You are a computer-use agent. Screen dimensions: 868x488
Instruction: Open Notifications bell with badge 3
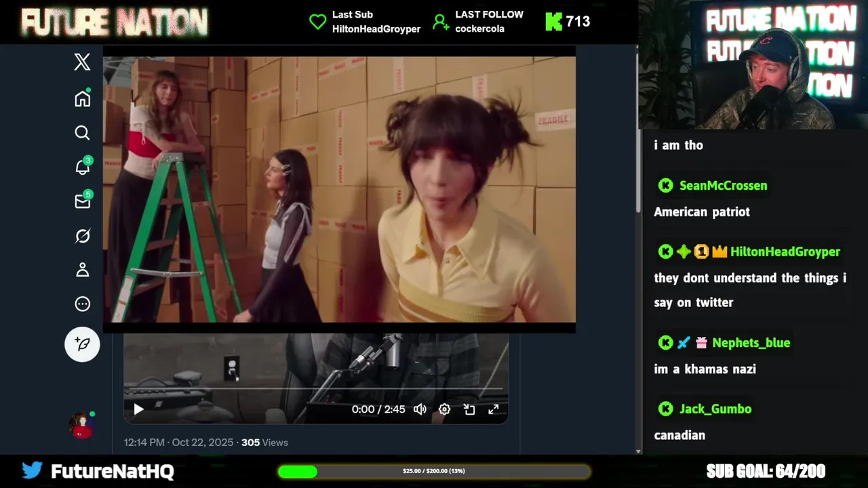point(82,167)
